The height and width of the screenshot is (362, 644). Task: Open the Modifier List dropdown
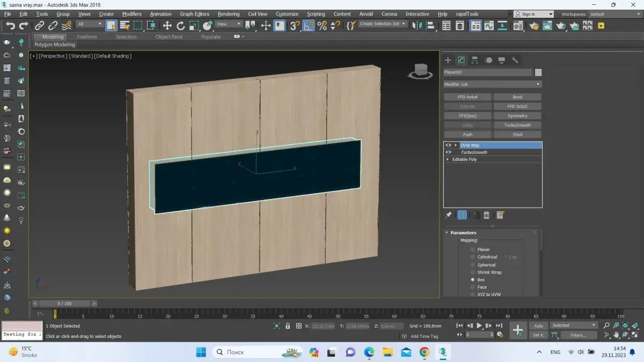point(492,84)
